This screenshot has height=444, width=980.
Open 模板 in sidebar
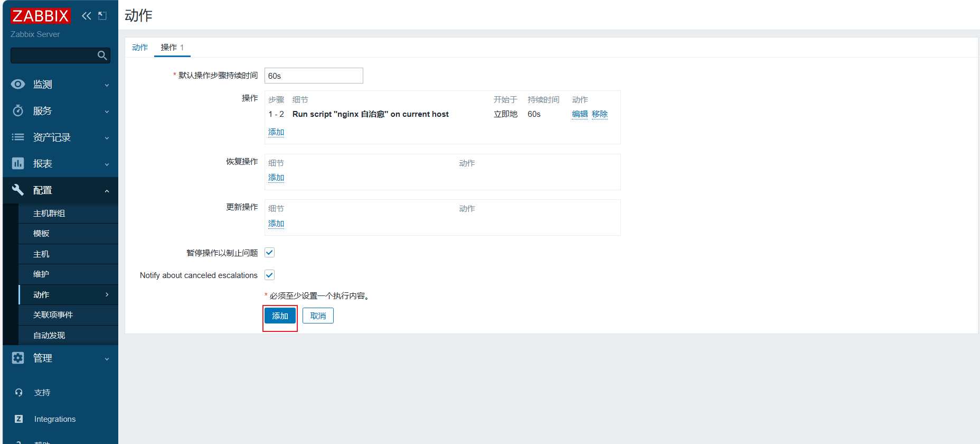coord(41,233)
